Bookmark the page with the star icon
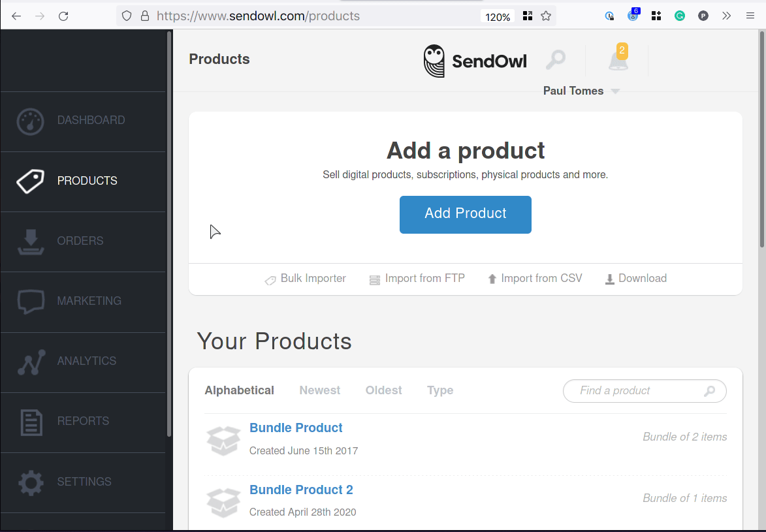This screenshot has width=766, height=532. 546,16
